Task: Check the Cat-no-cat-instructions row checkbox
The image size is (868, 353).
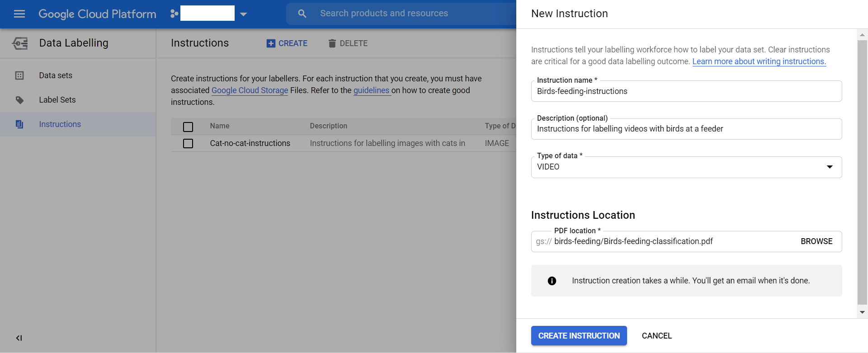Action: point(188,143)
